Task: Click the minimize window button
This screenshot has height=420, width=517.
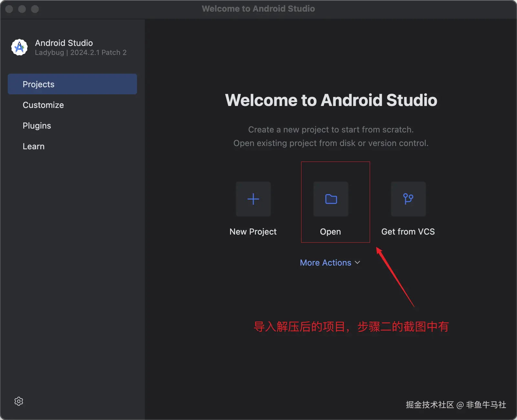Action: point(22,9)
